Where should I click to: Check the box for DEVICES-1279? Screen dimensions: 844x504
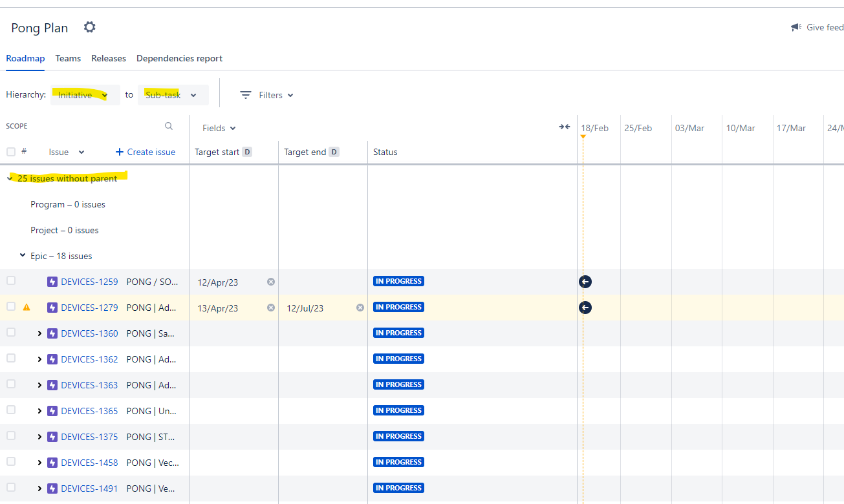click(11, 306)
